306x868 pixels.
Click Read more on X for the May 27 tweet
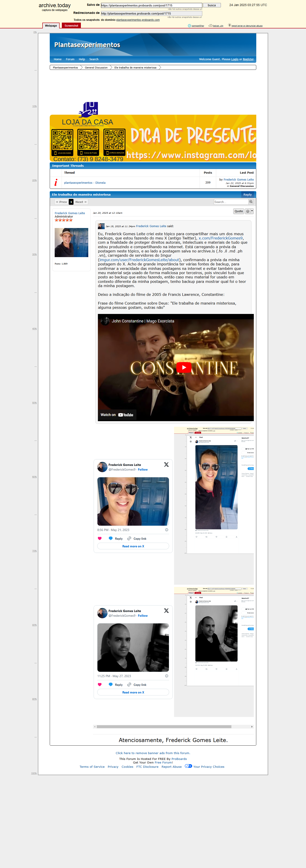[x=133, y=692]
